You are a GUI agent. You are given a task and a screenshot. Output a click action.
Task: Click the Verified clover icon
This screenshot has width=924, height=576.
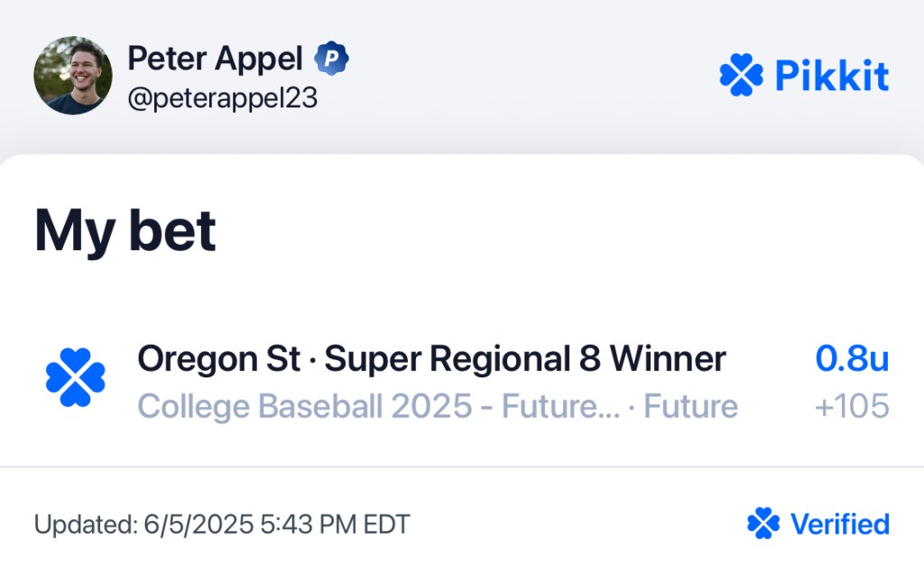pyautogui.click(x=763, y=524)
